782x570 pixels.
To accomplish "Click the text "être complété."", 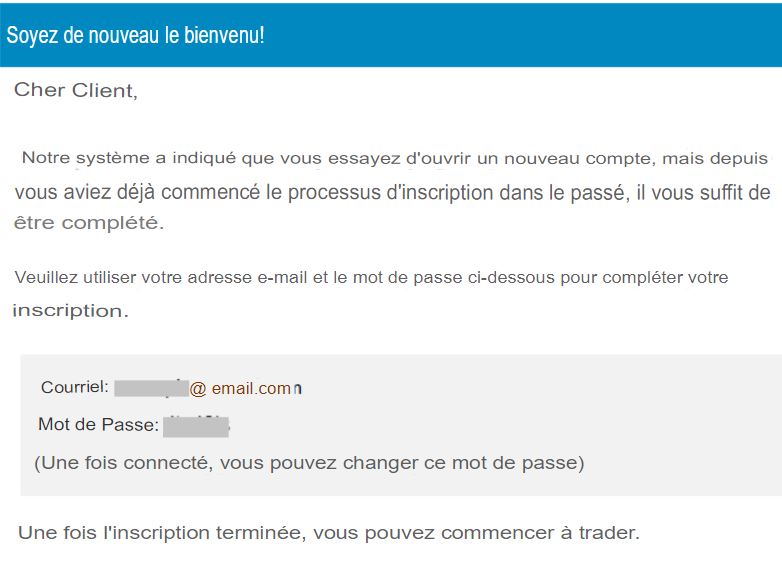I will (89, 222).
